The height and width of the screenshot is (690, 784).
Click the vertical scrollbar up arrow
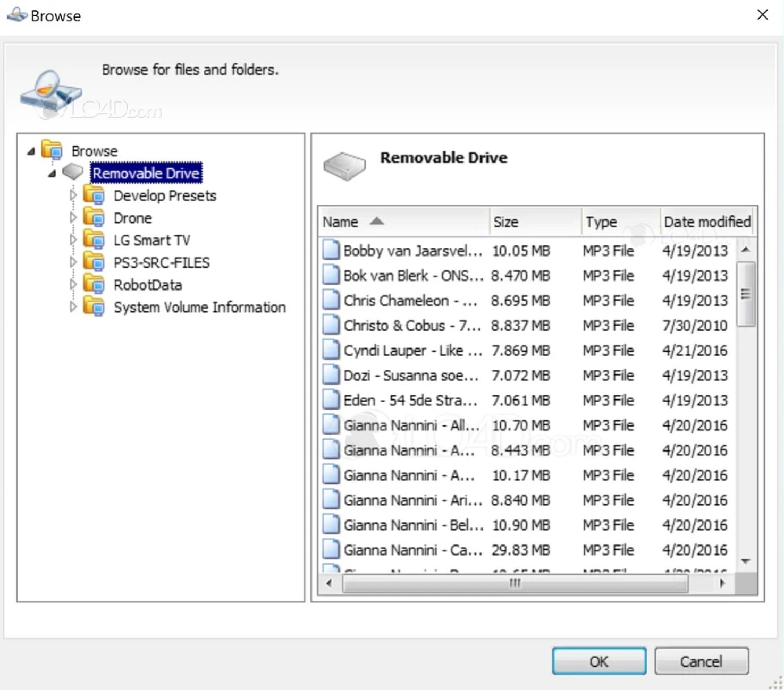pos(746,249)
